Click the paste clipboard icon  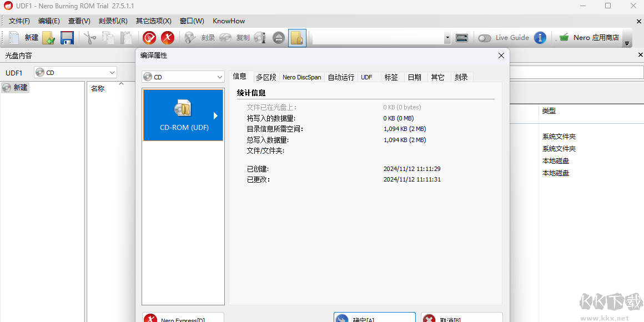click(126, 38)
